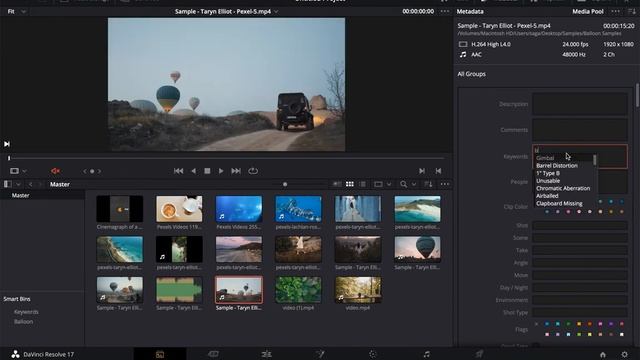The image size is (640, 360).
Task: Open media pool three-dot options menu
Action: (x=444, y=184)
